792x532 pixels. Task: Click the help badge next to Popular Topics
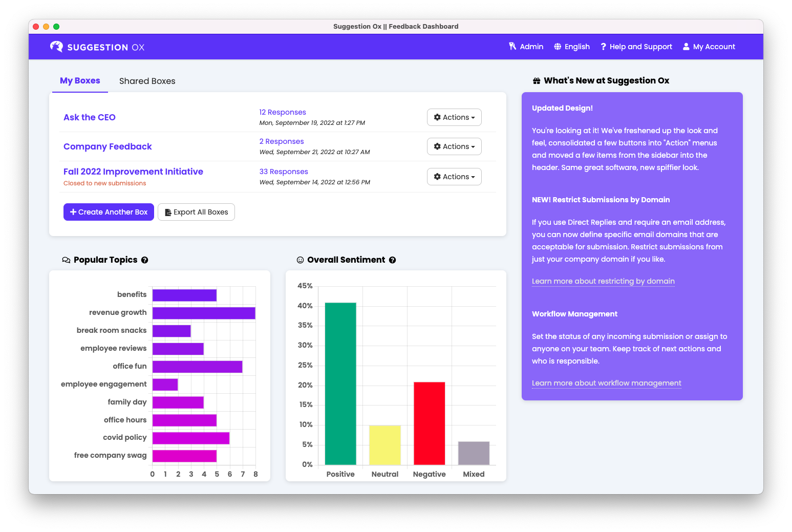coord(145,260)
